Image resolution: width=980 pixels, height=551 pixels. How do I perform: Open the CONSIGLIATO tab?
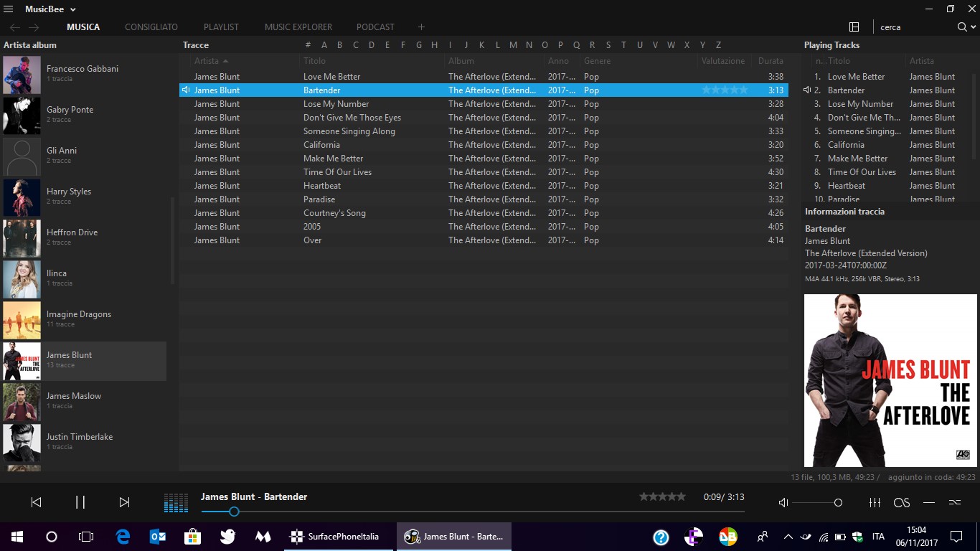point(151,27)
